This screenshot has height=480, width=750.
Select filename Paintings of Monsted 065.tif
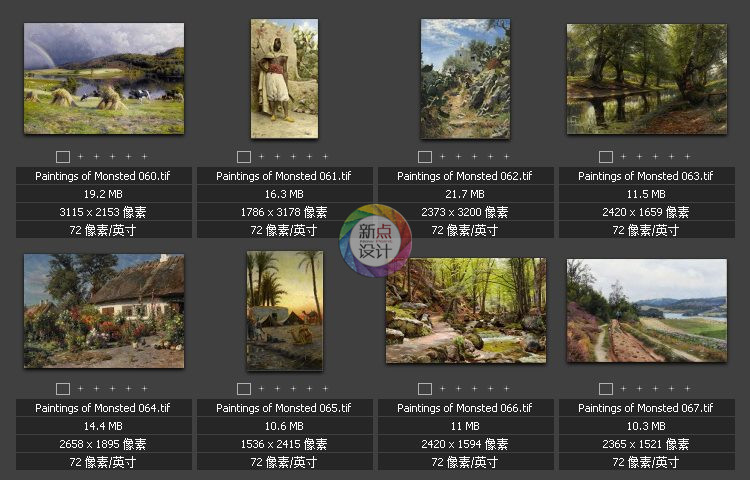284,408
